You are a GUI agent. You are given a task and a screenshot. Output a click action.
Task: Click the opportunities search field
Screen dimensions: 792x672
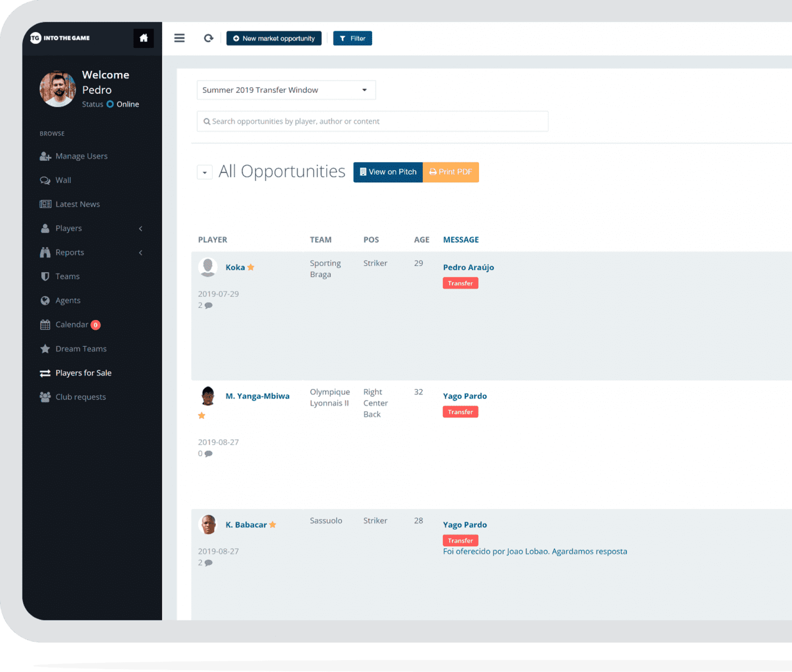372,121
